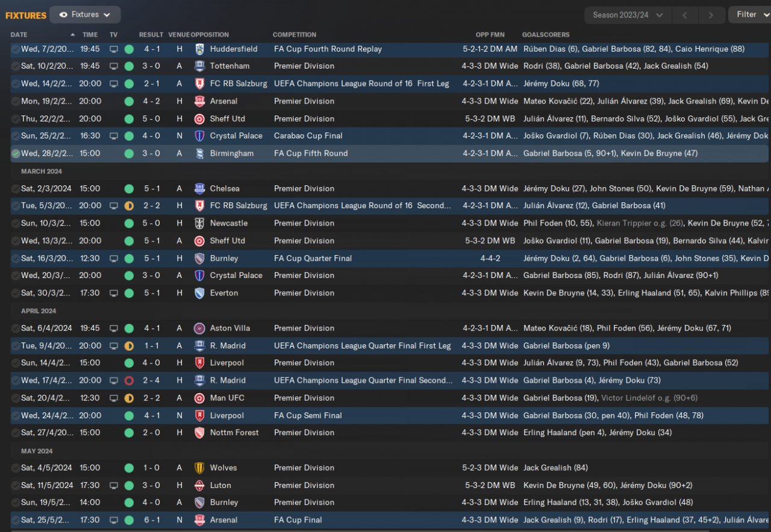771x532 pixels.
Task: Toggle the check mark on the Nottm Forest row
Action: 16,433
